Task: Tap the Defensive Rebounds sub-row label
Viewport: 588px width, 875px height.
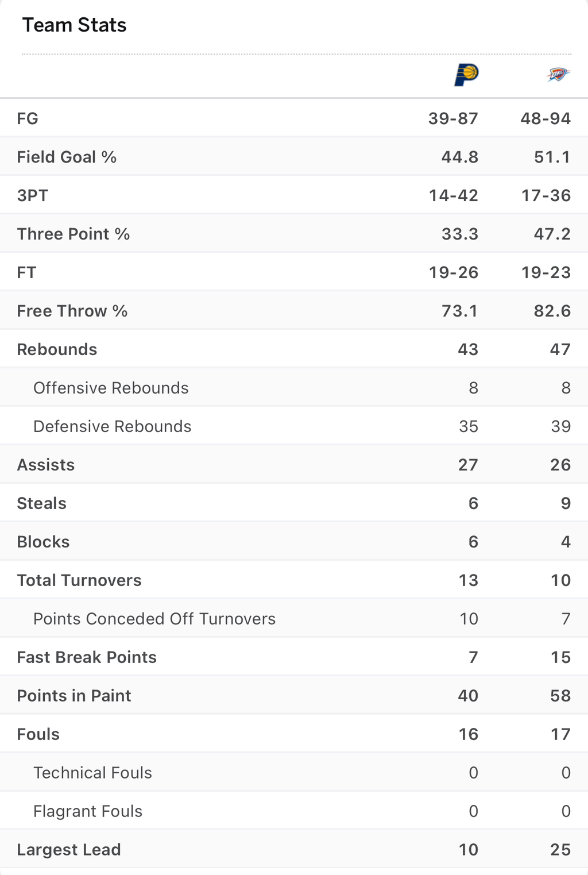Action: (x=113, y=426)
